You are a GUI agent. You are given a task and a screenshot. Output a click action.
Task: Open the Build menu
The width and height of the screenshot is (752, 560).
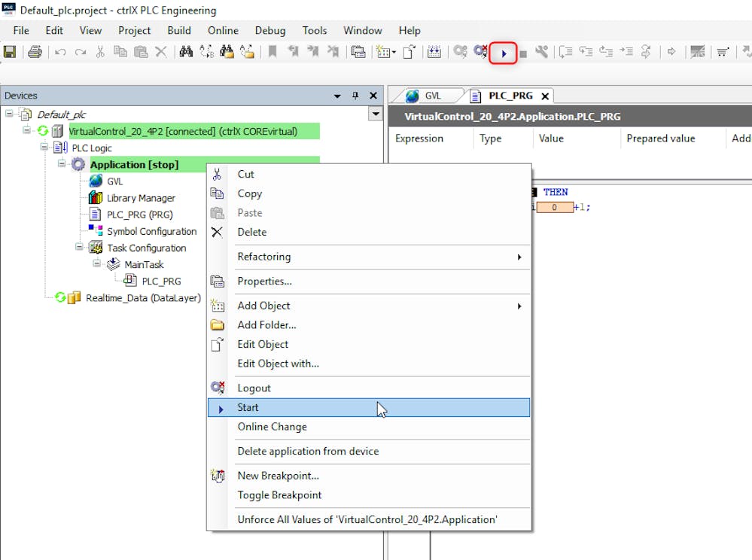(x=179, y=30)
